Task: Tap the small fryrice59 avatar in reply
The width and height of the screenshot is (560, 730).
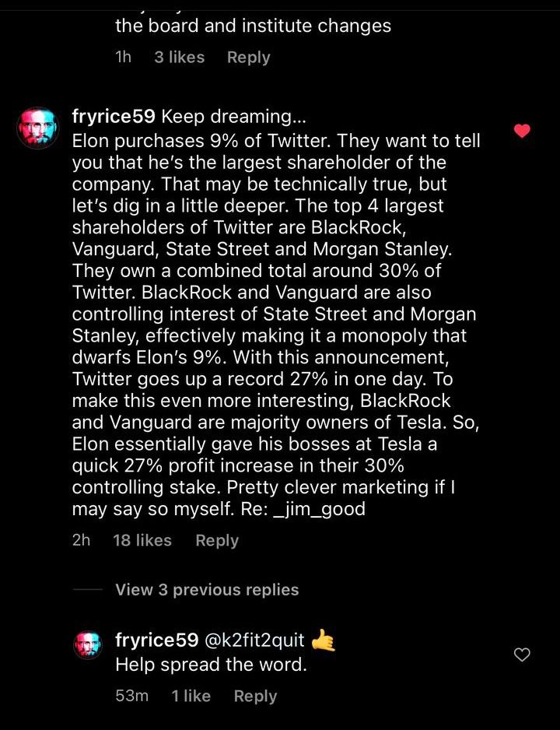Action: coord(88,644)
